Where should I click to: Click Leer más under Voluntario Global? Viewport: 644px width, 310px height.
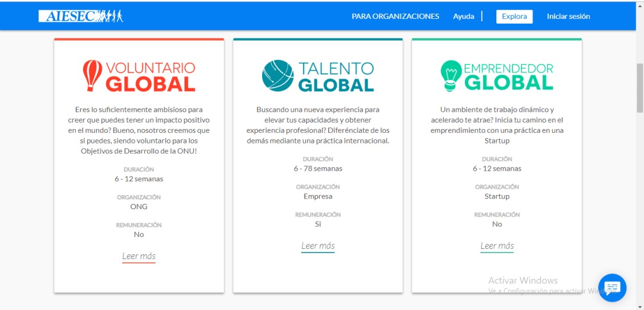click(139, 256)
